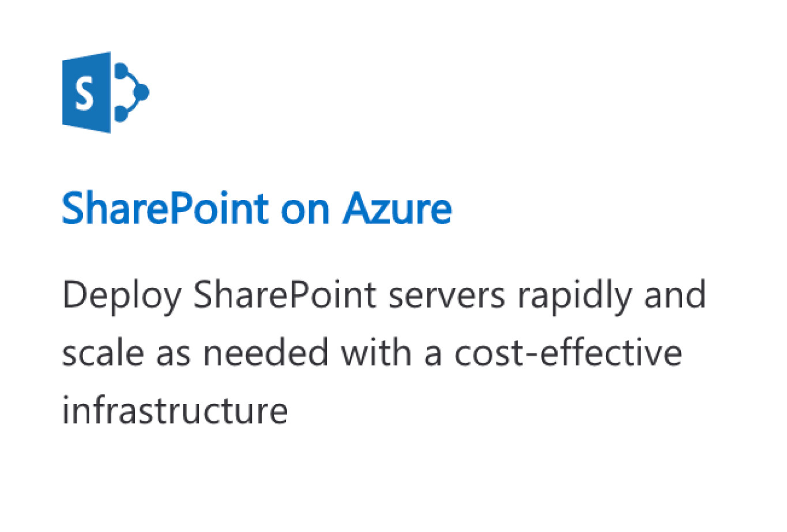This screenshot has width=787, height=532.
Task: Click the Deploy SharePoint servers description text
Action: click(x=384, y=352)
